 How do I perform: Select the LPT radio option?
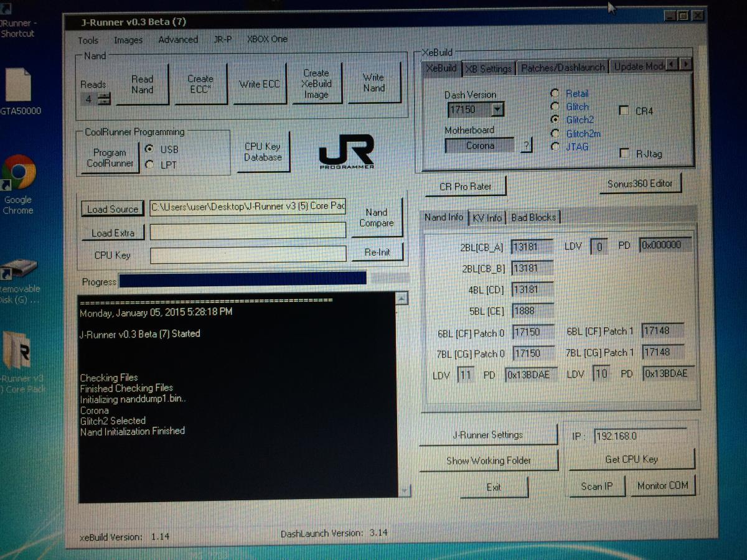tap(149, 165)
